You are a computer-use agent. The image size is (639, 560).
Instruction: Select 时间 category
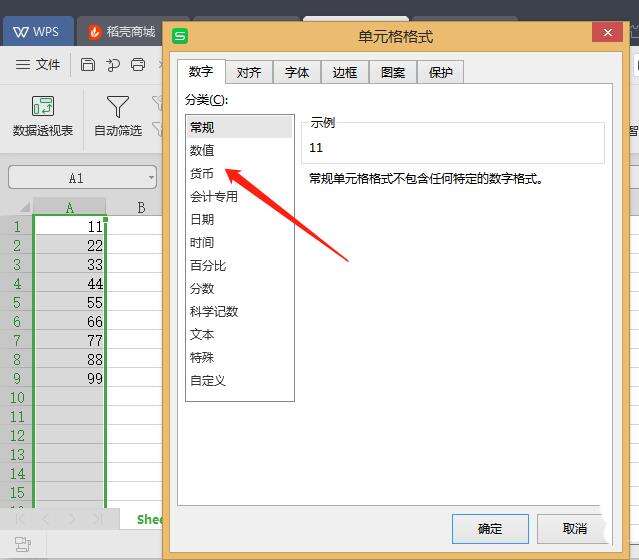pyautogui.click(x=240, y=242)
